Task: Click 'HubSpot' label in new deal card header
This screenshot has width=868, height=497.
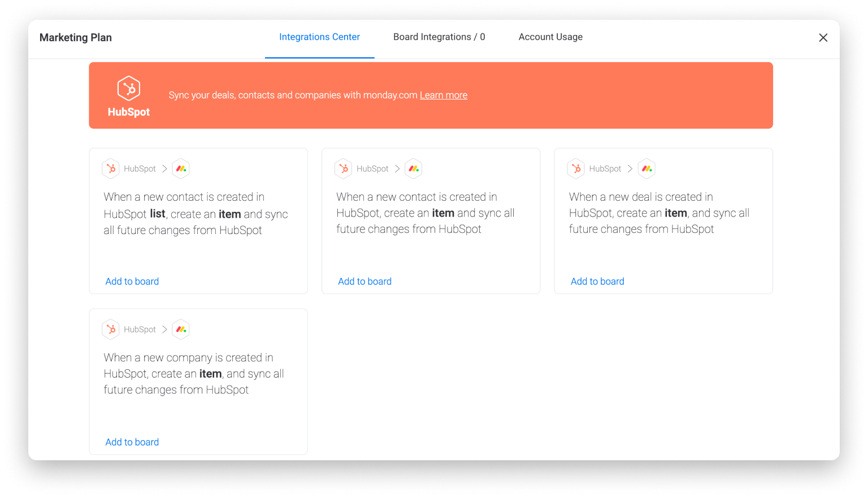Action: (x=605, y=168)
